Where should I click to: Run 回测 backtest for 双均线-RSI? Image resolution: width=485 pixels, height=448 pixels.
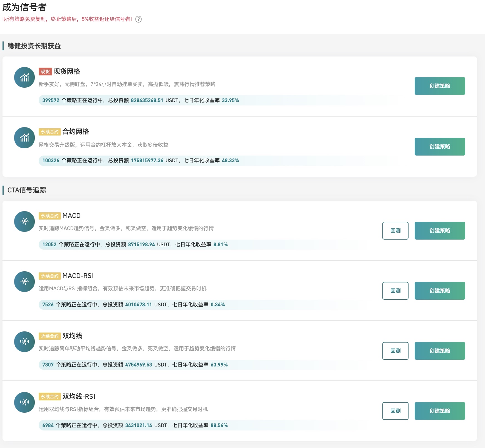pyautogui.click(x=395, y=411)
